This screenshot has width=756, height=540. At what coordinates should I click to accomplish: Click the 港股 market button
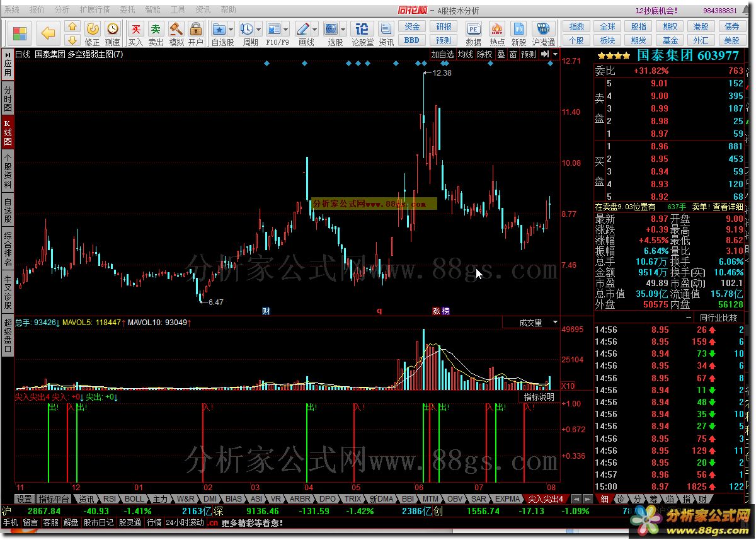click(x=701, y=26)
